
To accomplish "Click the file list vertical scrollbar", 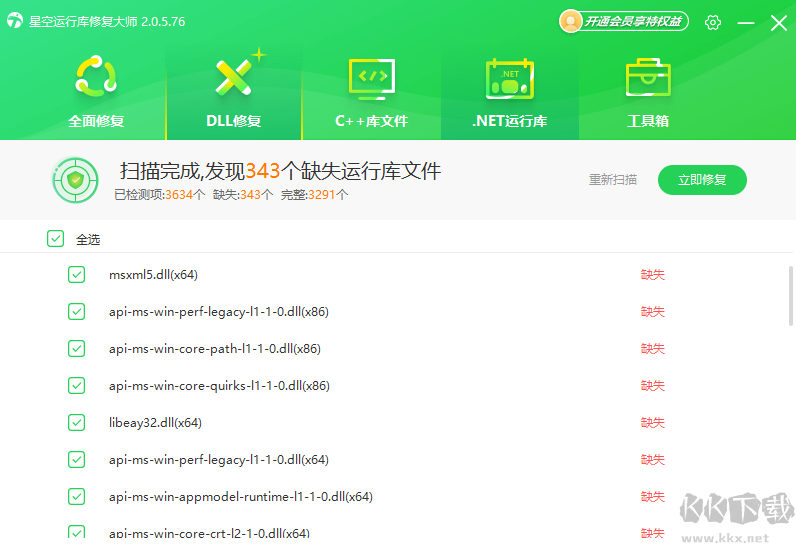I will tap(790, 296).
